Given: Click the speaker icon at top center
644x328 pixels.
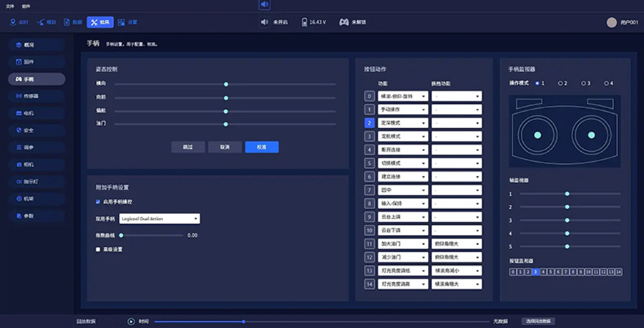Looking at the screenshot, I should pos(265,4).
